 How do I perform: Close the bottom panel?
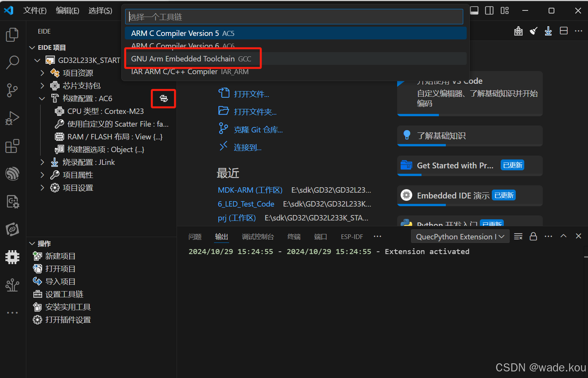578,236
